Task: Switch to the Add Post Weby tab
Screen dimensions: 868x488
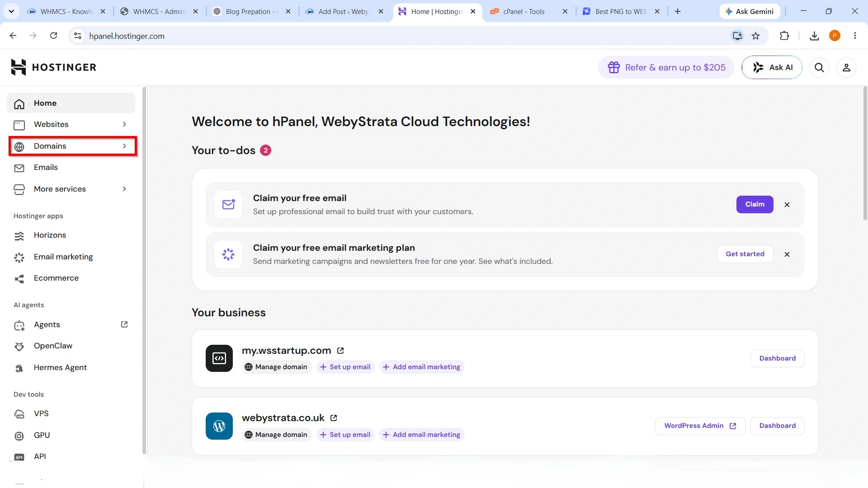Action: 344,11
